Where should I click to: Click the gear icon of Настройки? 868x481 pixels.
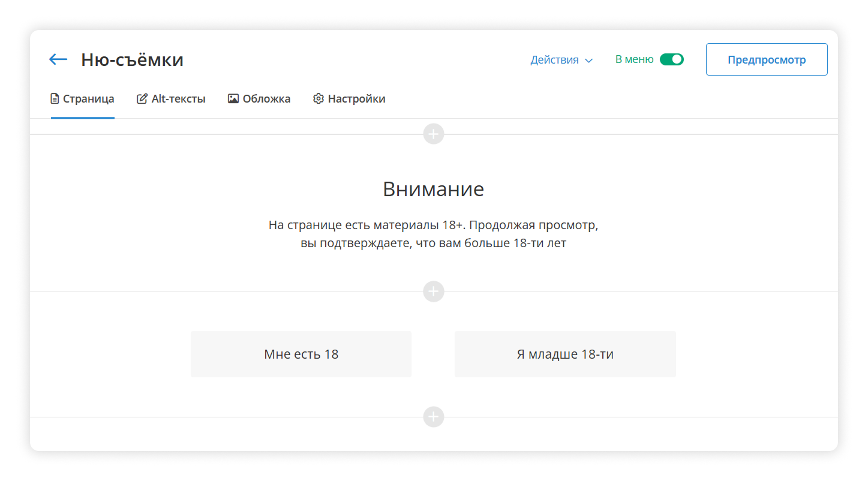point(319,99)
